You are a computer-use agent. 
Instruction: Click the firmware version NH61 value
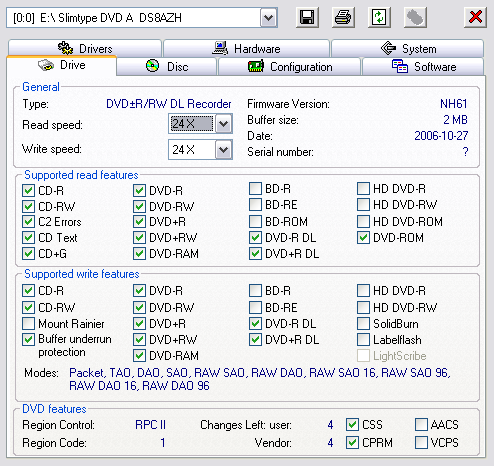[454, 104]
